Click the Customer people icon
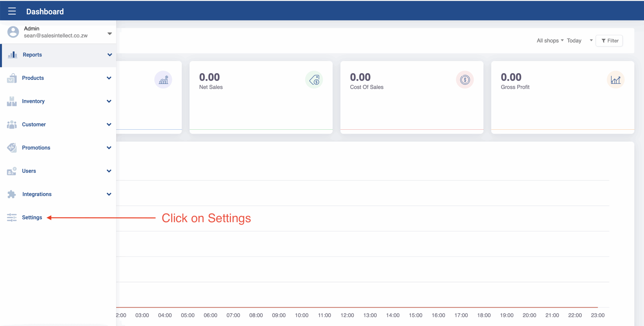644x326 pixels. 12,124
